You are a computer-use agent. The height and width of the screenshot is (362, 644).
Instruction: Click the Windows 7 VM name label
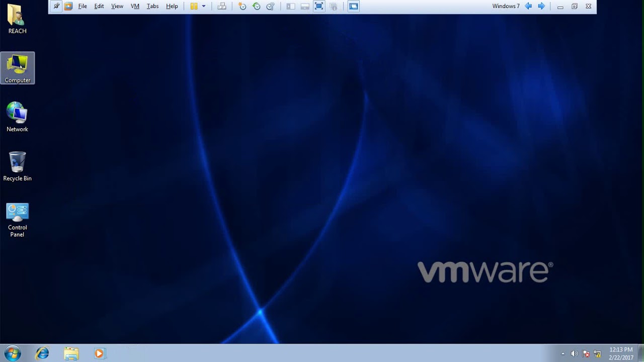coord(506,7)
